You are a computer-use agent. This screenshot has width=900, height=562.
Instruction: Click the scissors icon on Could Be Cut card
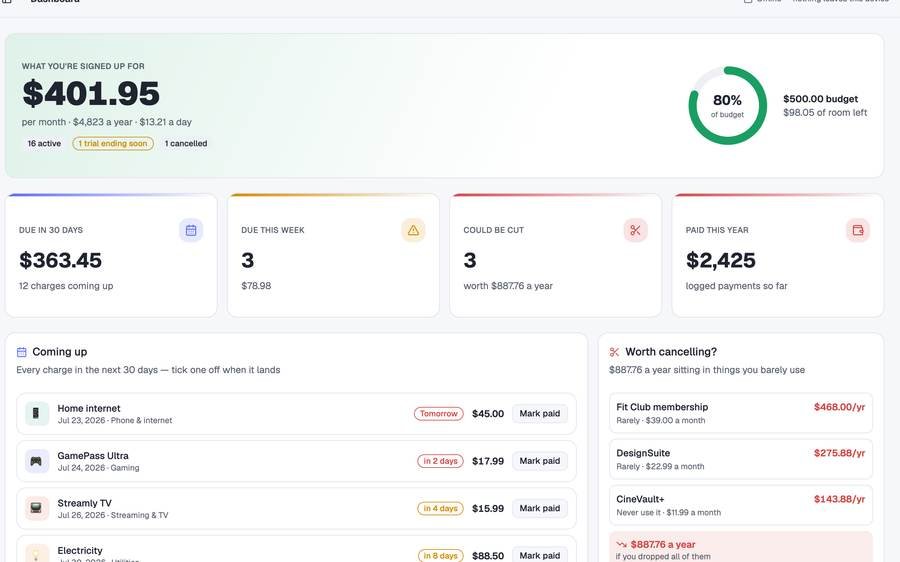point(635,230)
